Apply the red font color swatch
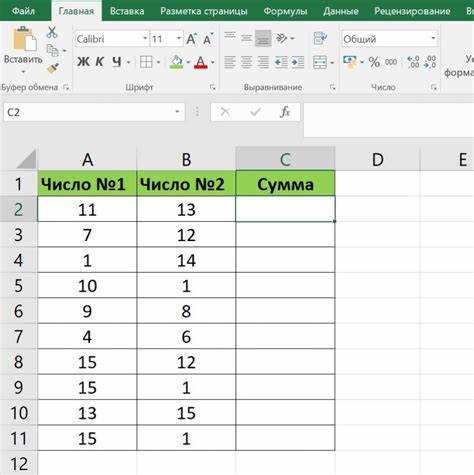Image resolution: width=474 pixels, height=475 pixels. point(200,62)
